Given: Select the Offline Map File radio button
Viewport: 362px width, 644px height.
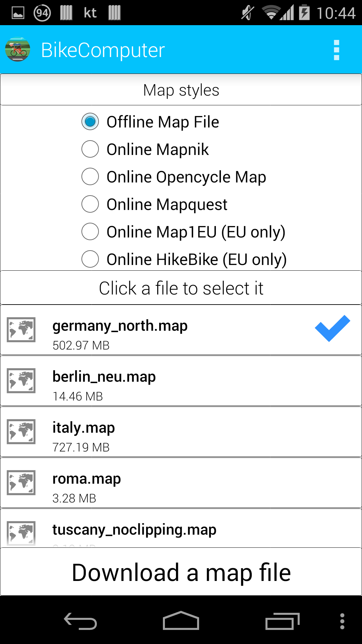Looking at the screenshot, I should pos(150,122).
